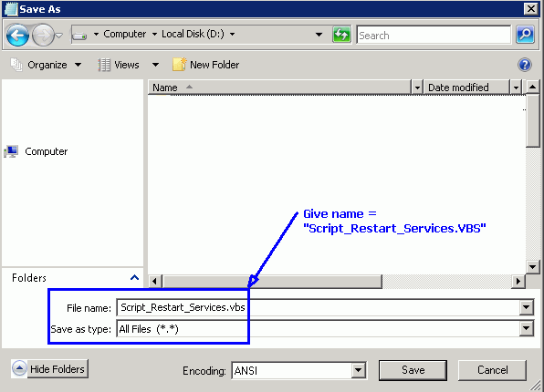The width and height of the screenshot is (544, 392).
Task: Open Date modified column filter dropdown
Action: (516, 88)
